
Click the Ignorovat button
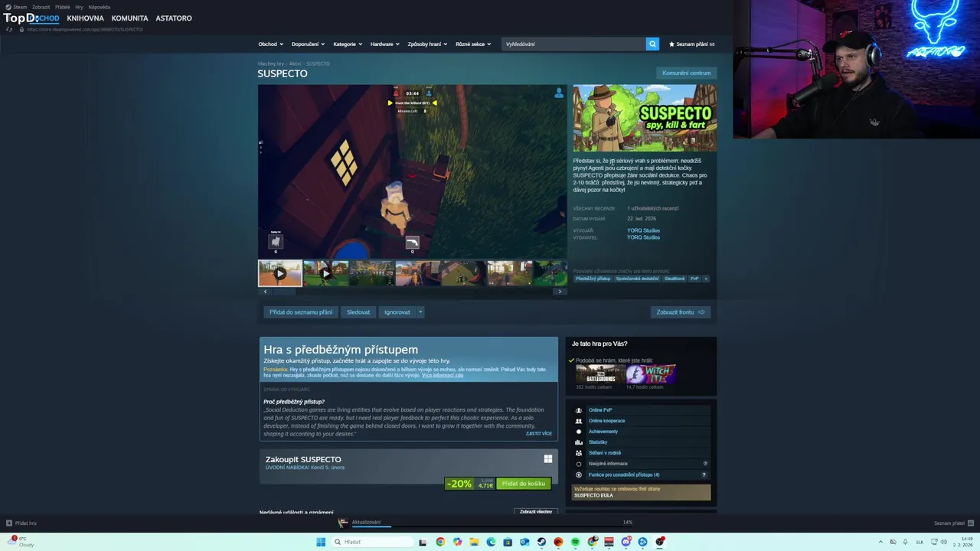tap(397, 312)
